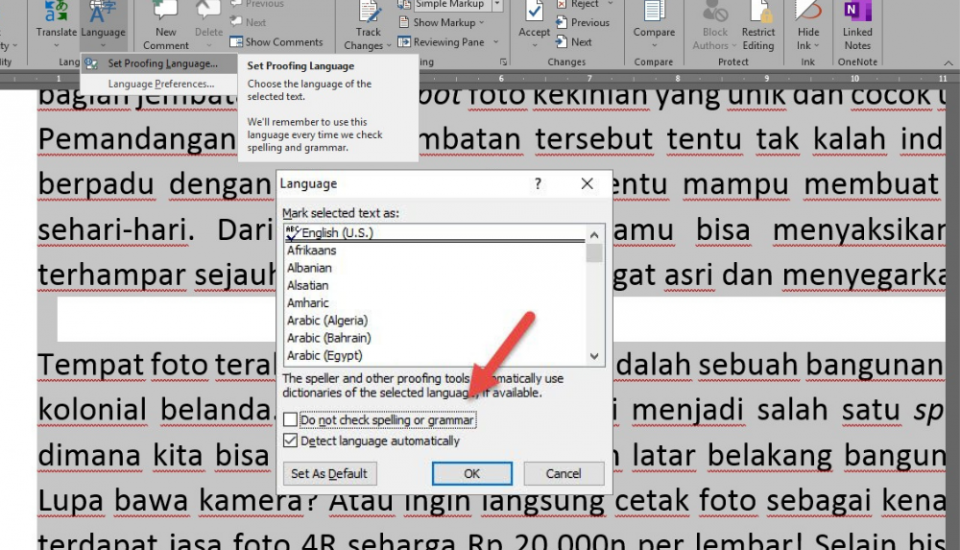Select Arabic (Algeria) in the language list
Image resolution: width=960 pixels, height=550 pixels.
pos(435,320)
